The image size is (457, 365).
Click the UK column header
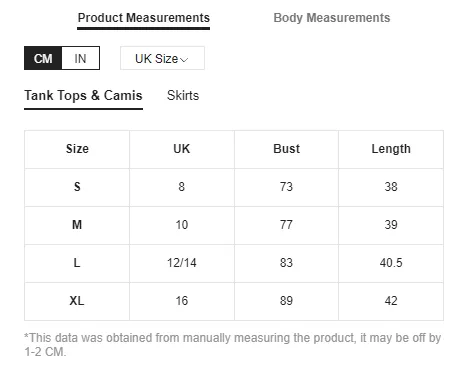coord(182,149)
